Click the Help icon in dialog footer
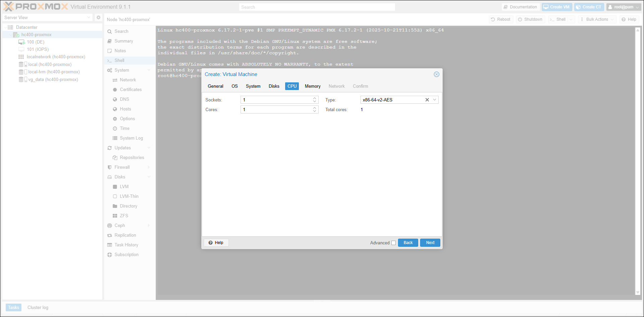Viewport: 644px width, 317px height. (210, 243)
